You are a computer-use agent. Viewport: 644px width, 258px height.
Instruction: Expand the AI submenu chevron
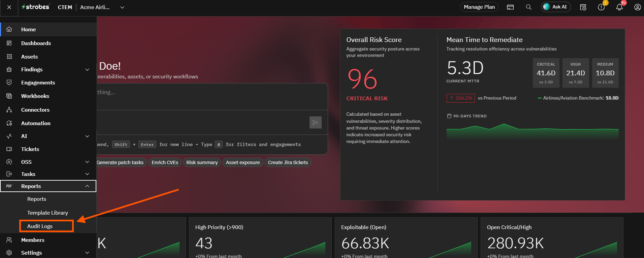click(87, 136)
